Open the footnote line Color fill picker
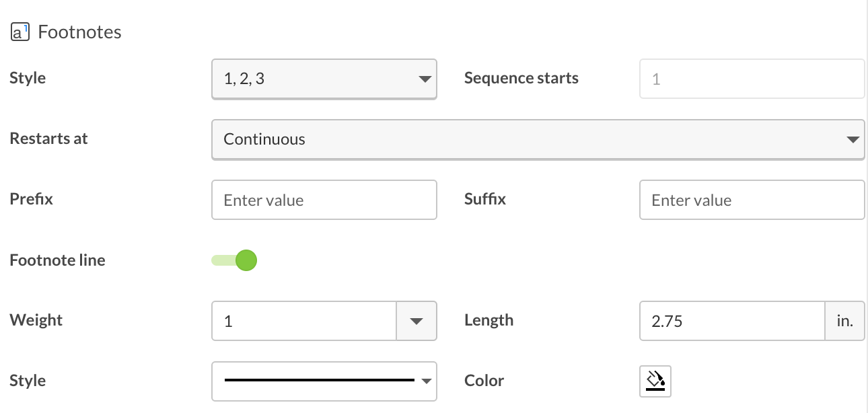 tap(655, 381)
